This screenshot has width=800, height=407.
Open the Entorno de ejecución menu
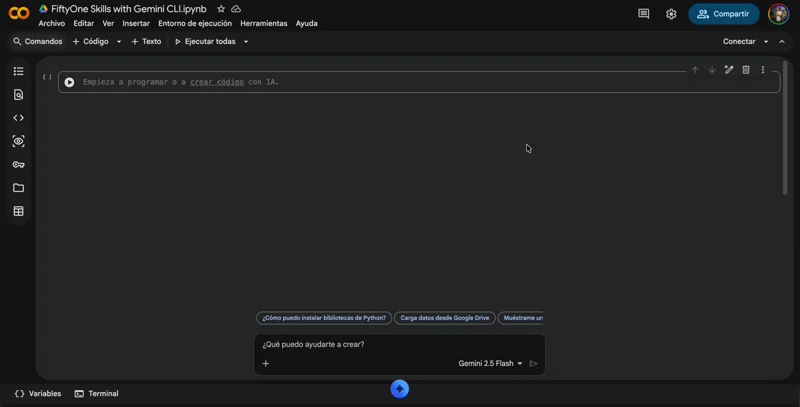click(195, 23)
